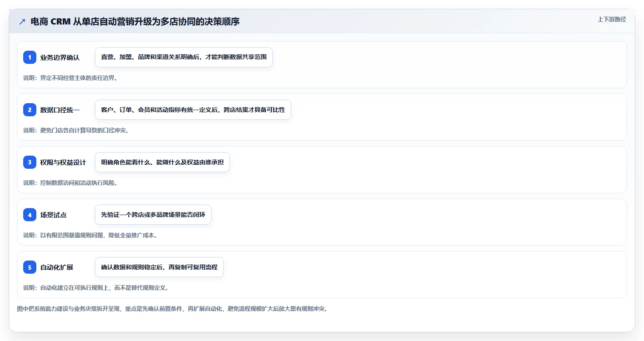Click the note 说明:避免门店各自计算导致的口径冲突。
Screen dimensions: 644x341
coord(76,130)
